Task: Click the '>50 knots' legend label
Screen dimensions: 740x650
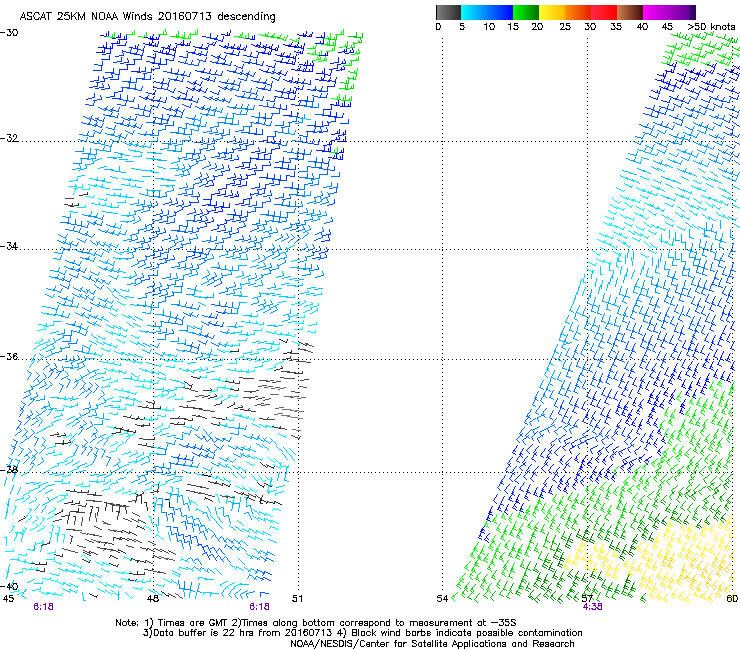Action: [711, 27]
